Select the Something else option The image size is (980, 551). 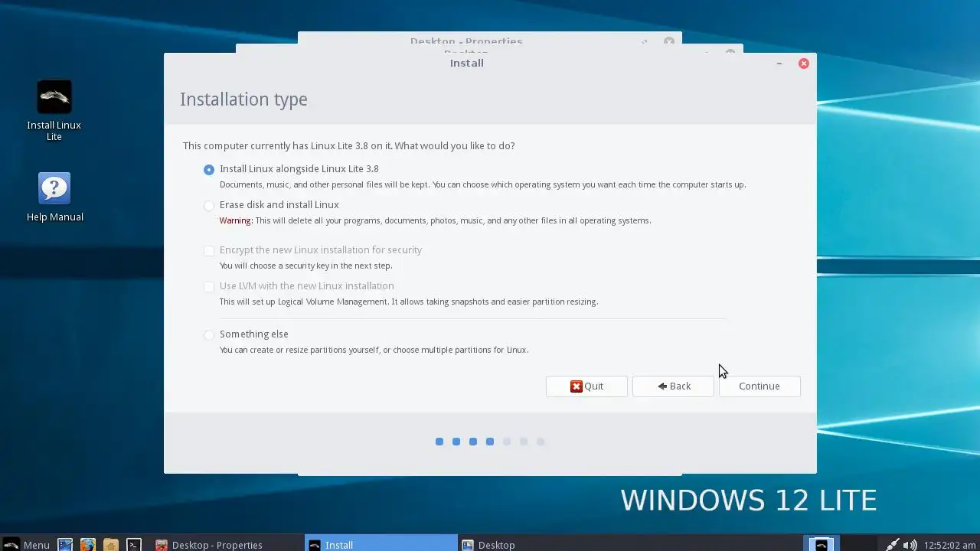209,334
